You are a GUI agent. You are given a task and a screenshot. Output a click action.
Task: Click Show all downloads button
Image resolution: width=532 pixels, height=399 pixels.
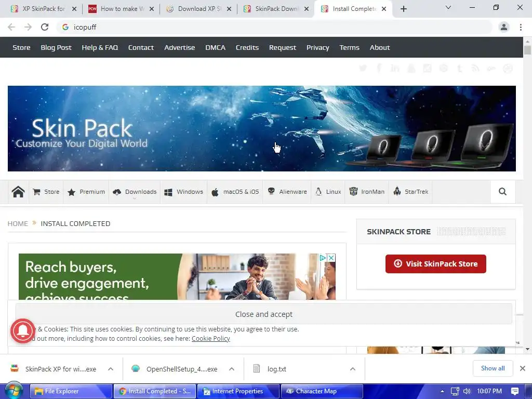[493, 368]
